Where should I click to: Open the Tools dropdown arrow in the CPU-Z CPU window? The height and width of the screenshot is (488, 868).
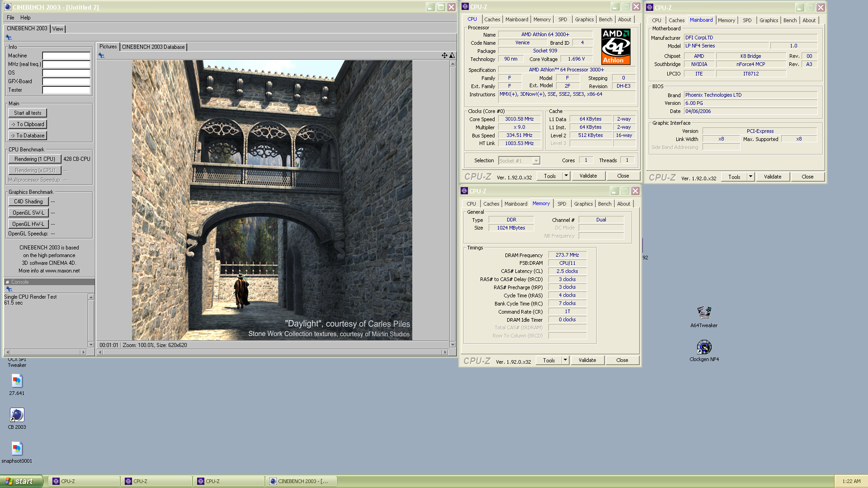[566, 175]
